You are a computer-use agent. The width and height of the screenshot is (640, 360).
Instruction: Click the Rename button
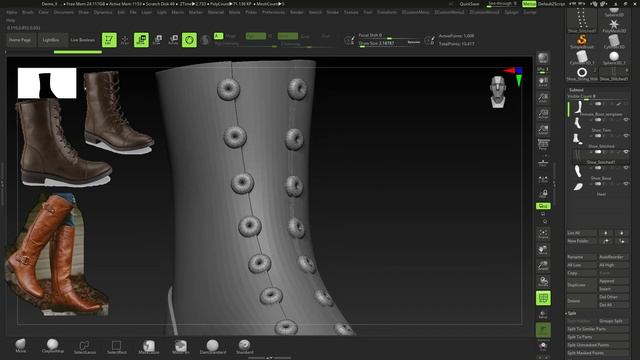tap(581, 257)
